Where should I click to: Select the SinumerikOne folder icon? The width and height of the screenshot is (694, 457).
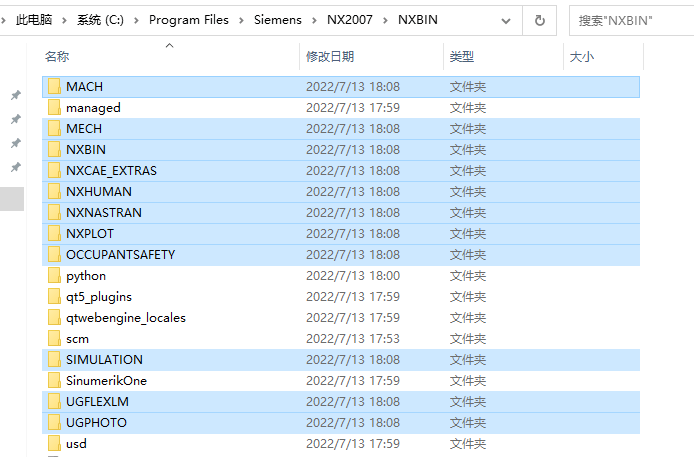pyautogui.click(x=54, y=381)
